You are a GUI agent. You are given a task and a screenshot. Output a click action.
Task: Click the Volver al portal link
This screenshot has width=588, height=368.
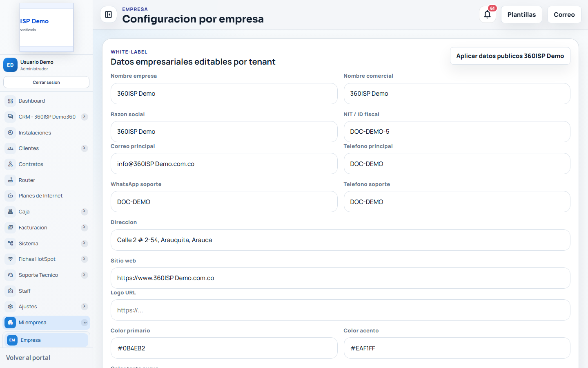28,358
